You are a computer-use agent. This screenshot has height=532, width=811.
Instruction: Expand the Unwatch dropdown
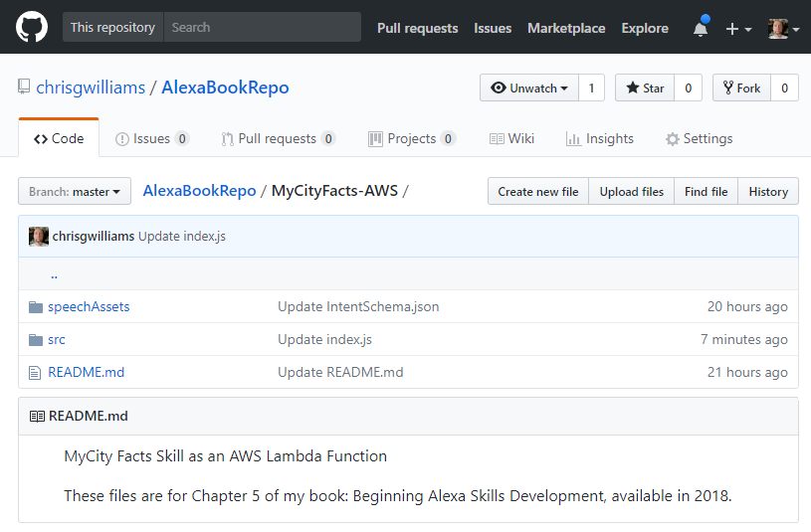pyautogui.click(x=528, y=88)
